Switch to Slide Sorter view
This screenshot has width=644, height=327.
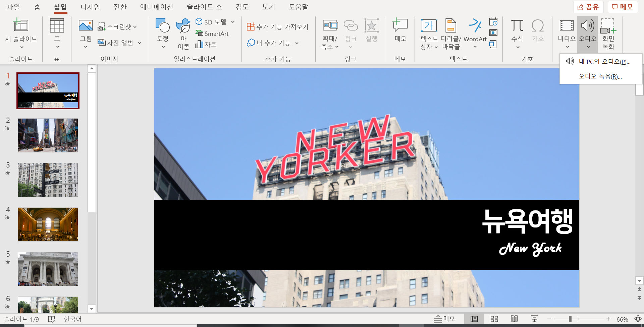(494, 319)
